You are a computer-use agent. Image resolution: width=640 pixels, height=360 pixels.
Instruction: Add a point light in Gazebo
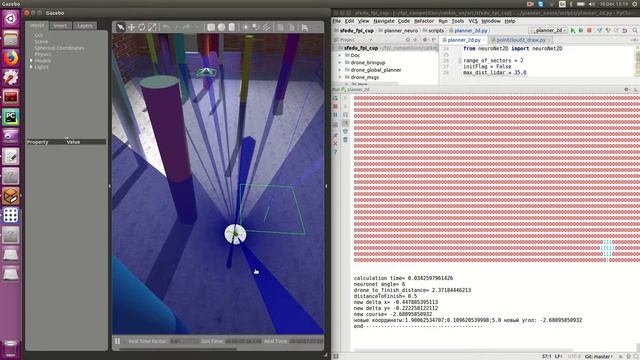245,27
